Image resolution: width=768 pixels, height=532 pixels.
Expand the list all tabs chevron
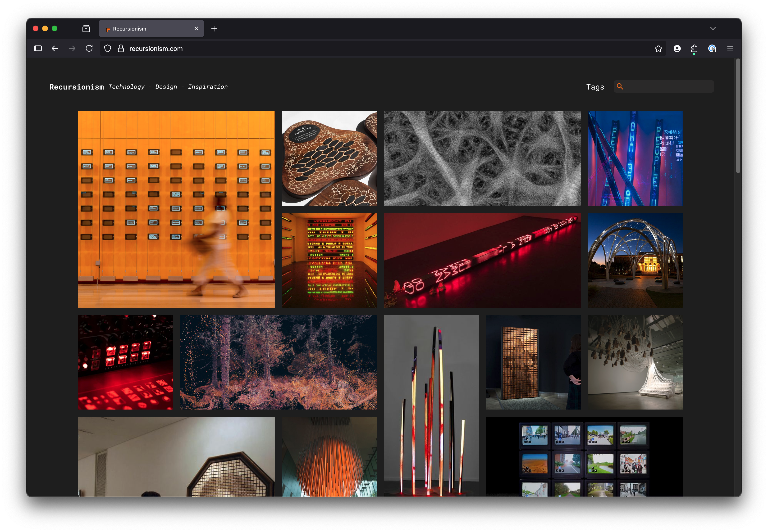click(713, 28)
